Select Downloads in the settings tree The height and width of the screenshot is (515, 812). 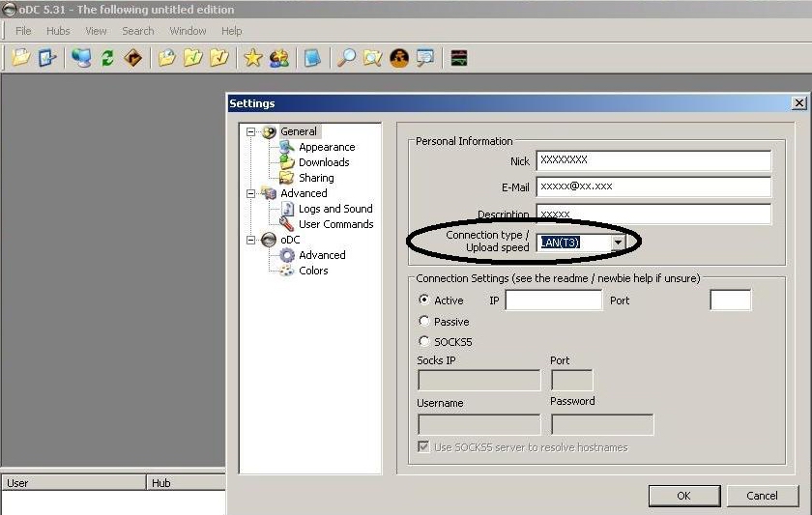324,162
